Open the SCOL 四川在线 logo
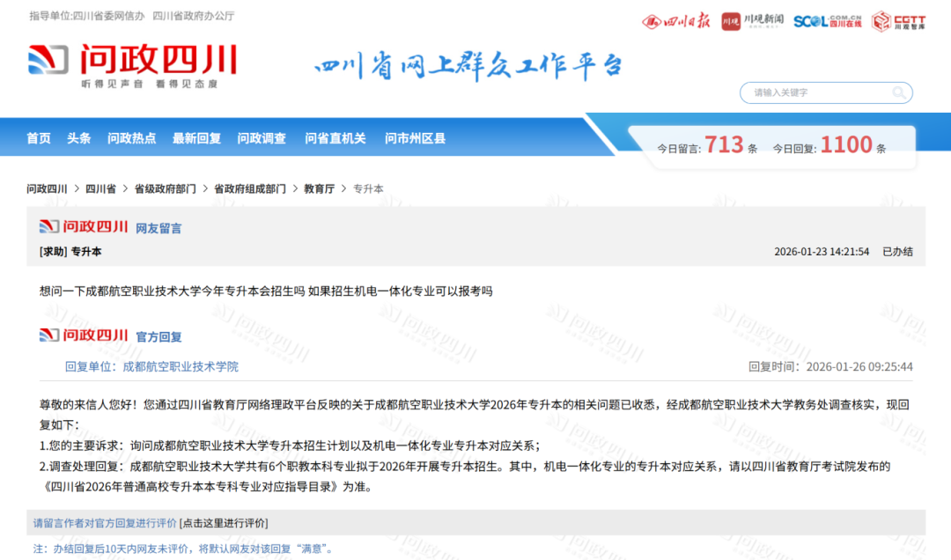Screen dimensions: 951x560 tap(828, 21)
